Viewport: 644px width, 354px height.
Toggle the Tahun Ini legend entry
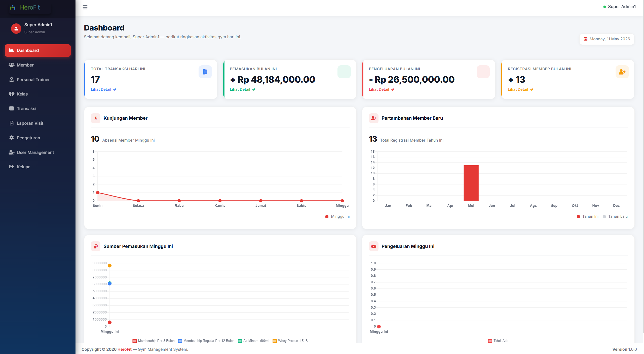click(x=587, y=216)
